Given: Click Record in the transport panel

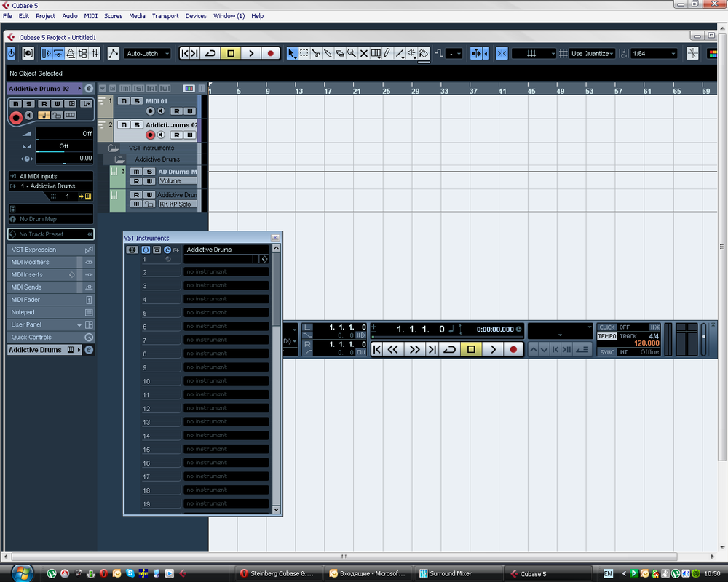Looking at the screenshot, I should click(513, 349).
